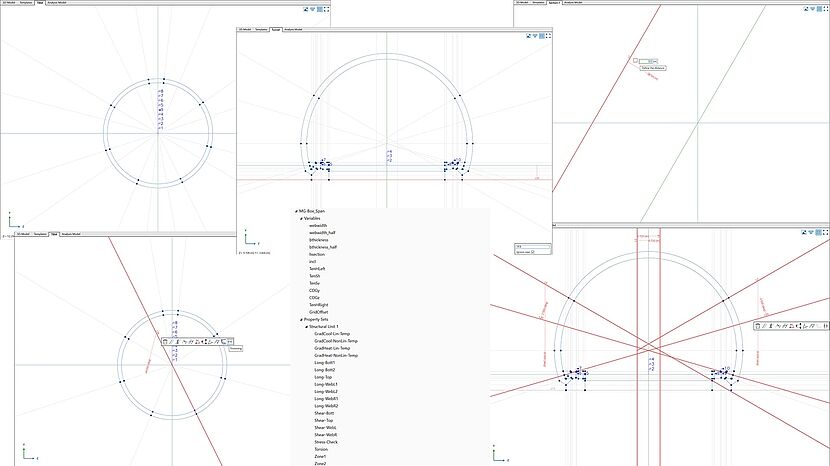Switch to Analysis Model tab in center window
This screenshot has width=830, height=466.
click(x=293, y=29)
